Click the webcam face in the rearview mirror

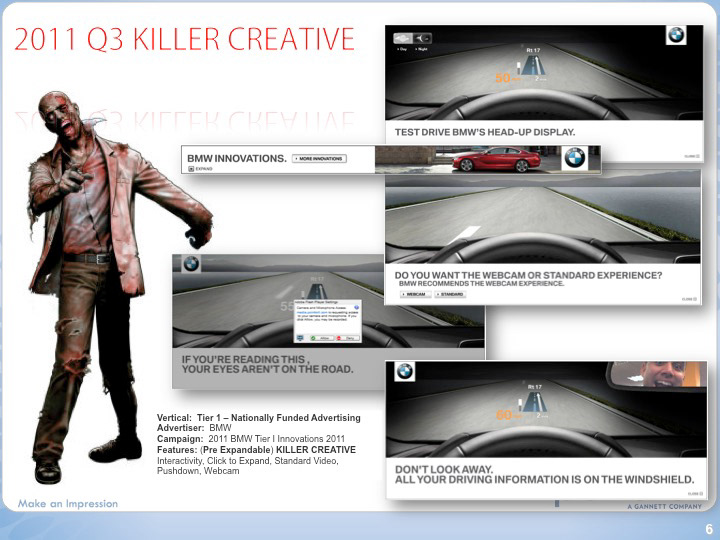point(660,375)
